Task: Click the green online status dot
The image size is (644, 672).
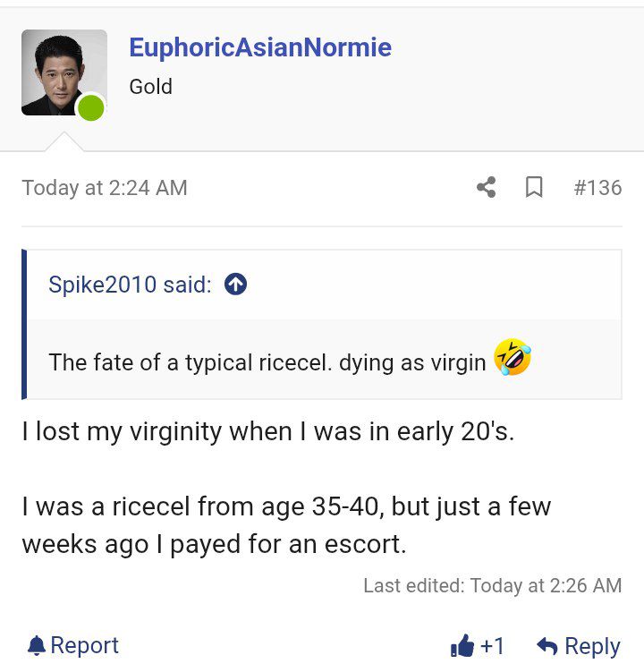Action: pyautogui.click(x=91, y=108)
